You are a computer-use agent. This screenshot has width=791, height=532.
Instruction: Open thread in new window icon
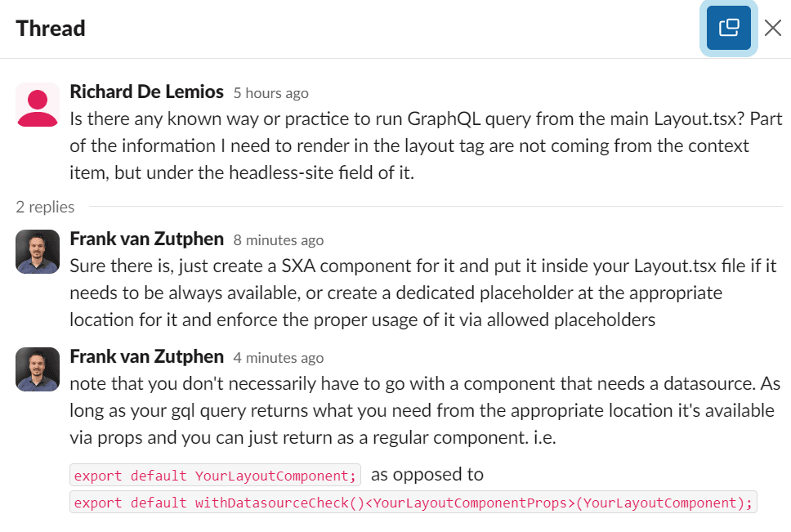coord(728,29)
